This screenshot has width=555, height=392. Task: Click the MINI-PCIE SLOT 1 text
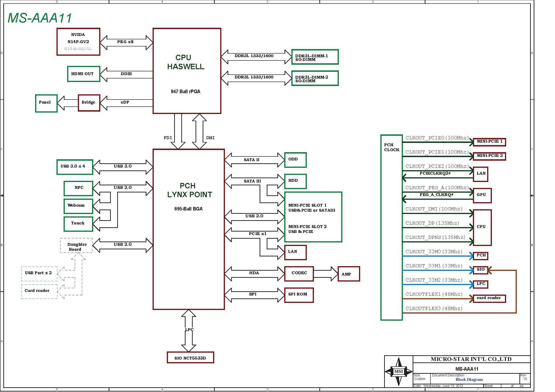[x=307, y=205]
